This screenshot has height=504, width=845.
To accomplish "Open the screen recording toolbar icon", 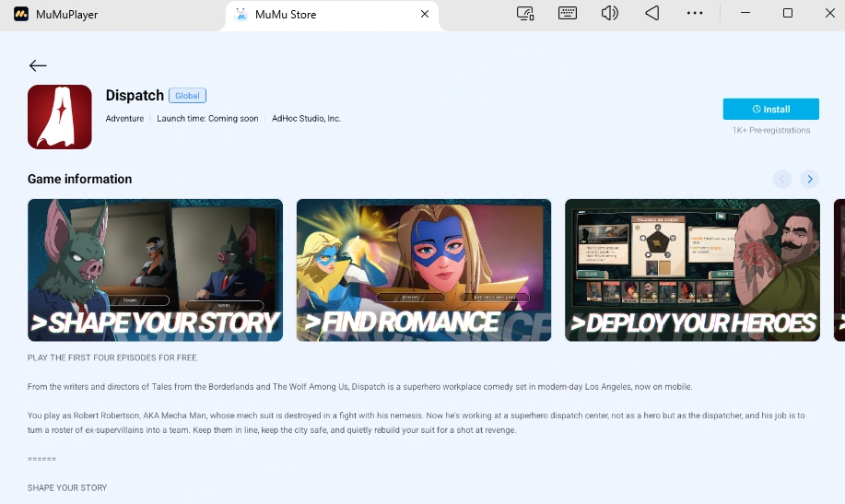I will tap(525, 14).
